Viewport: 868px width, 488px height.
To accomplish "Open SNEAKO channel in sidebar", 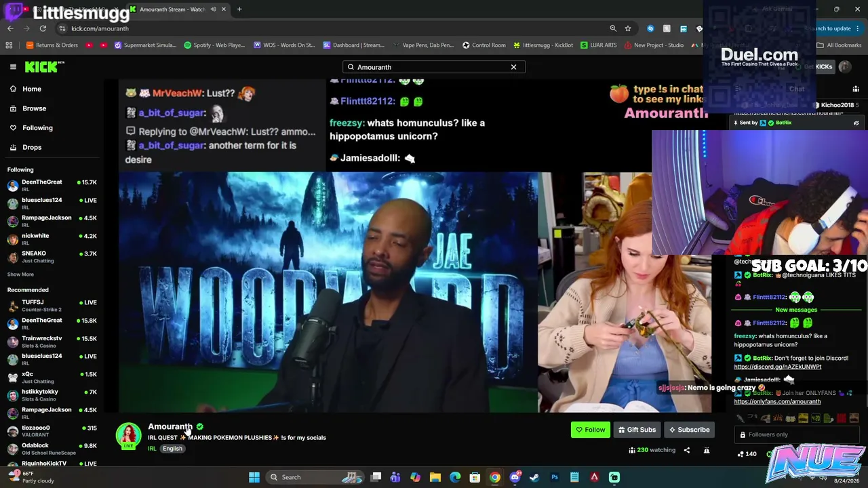I will [52, 256].
